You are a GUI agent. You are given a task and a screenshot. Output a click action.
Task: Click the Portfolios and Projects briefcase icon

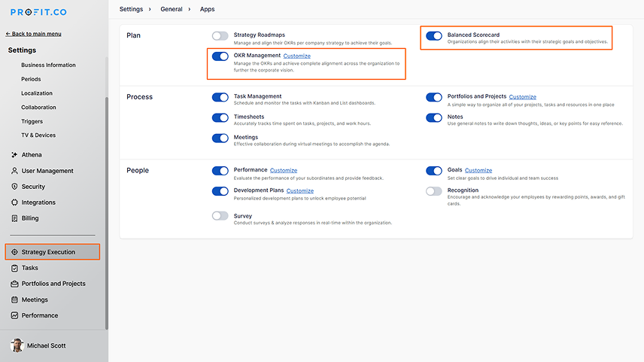coord(14,284)
